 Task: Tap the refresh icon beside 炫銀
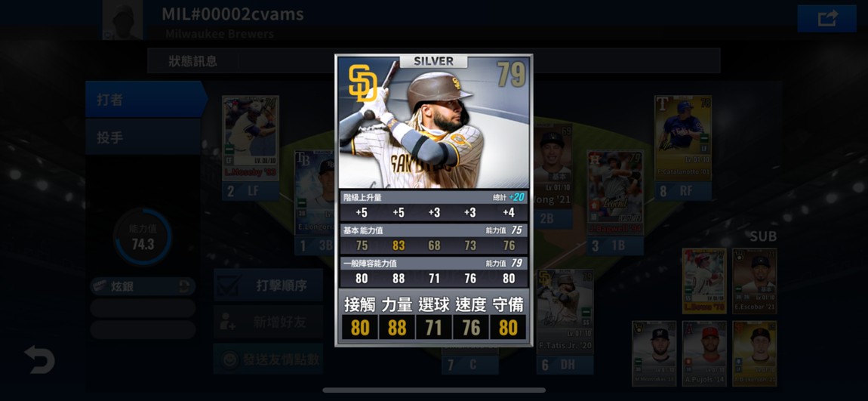point(186,286)
